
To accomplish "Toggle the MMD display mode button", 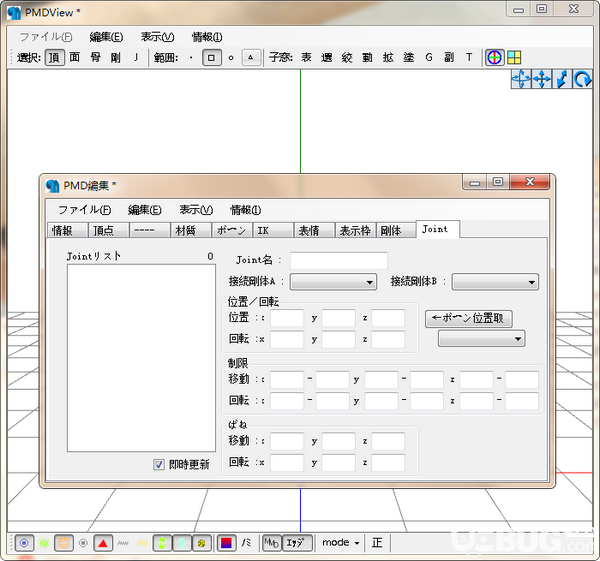I will click(x=272, y=543).
